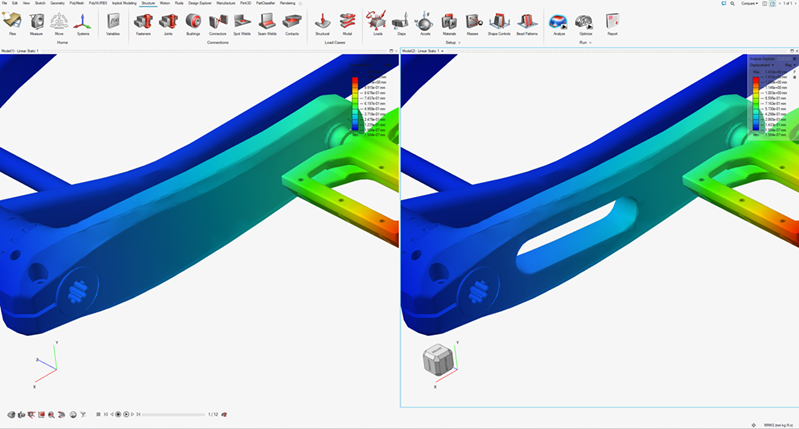Run the Analyze tool
Viewport: 799px width, 429px height.
tap(558, 24)
